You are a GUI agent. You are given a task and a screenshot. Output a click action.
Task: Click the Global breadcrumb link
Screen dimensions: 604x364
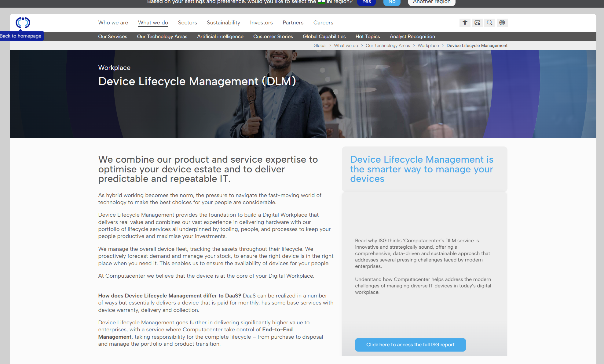pyautogui.click(x=320, y=45)
